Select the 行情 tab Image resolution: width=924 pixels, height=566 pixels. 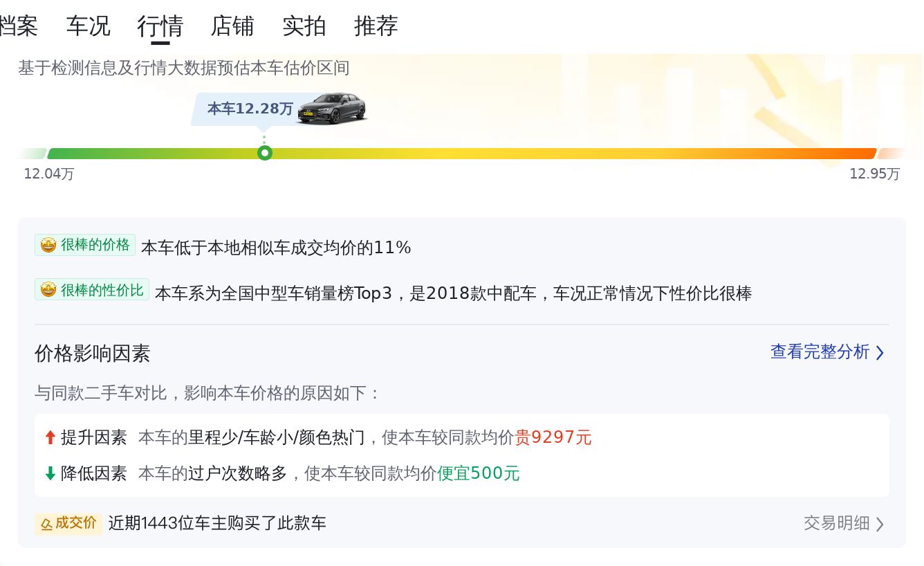160,26
